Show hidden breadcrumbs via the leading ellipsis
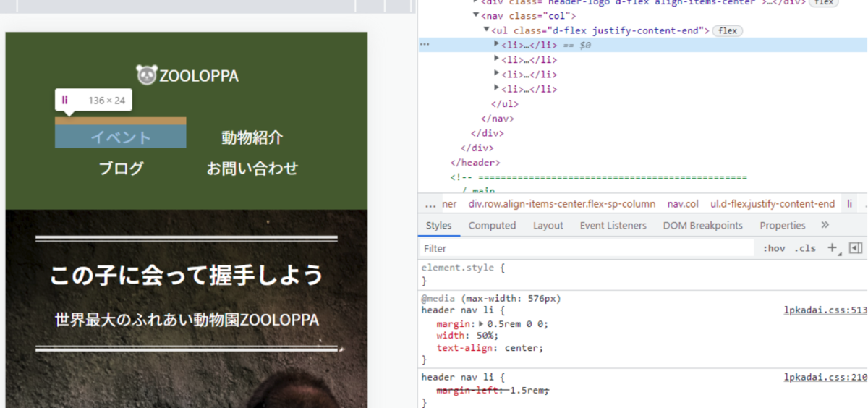The height and width of the screenshot is (408, 868). tap(430, 205)
